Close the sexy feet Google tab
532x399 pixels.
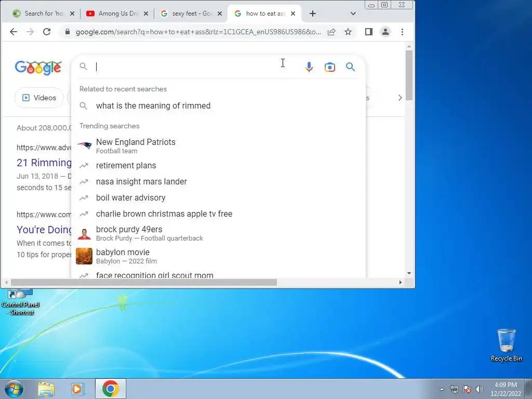pyautogui.click(x=220, y=14)
